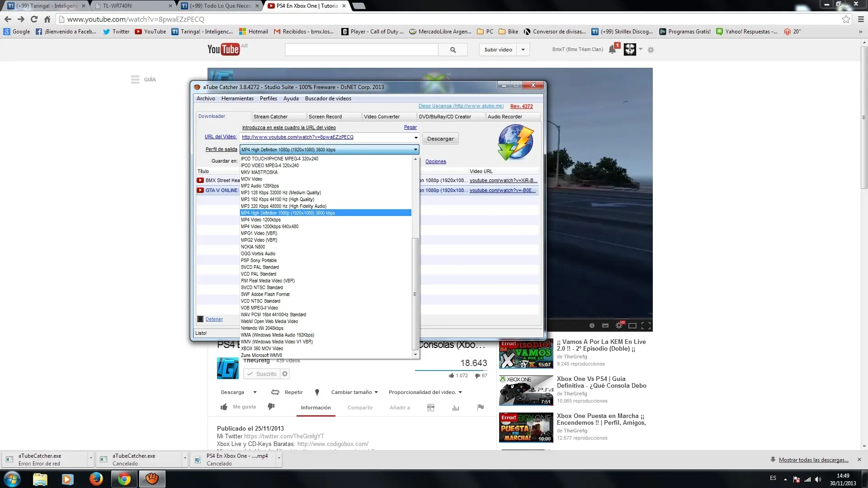
Task: Switch video player to theater size
Action: (632, 325)
